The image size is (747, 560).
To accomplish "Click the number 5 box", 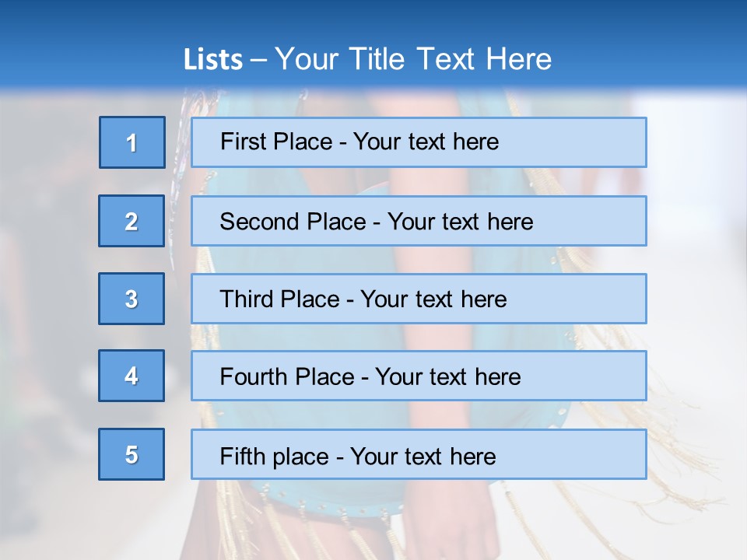I will [132, 454].
